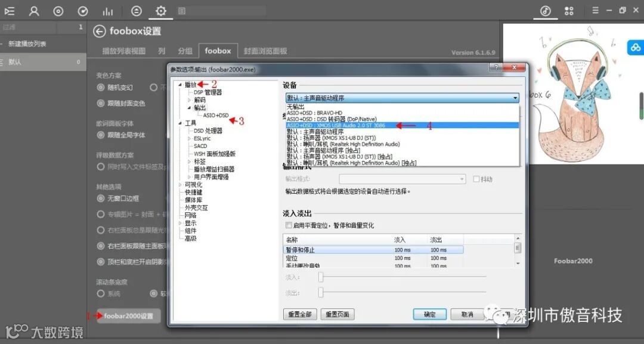Select DSP 管理器 tree item

pos(208,92)
